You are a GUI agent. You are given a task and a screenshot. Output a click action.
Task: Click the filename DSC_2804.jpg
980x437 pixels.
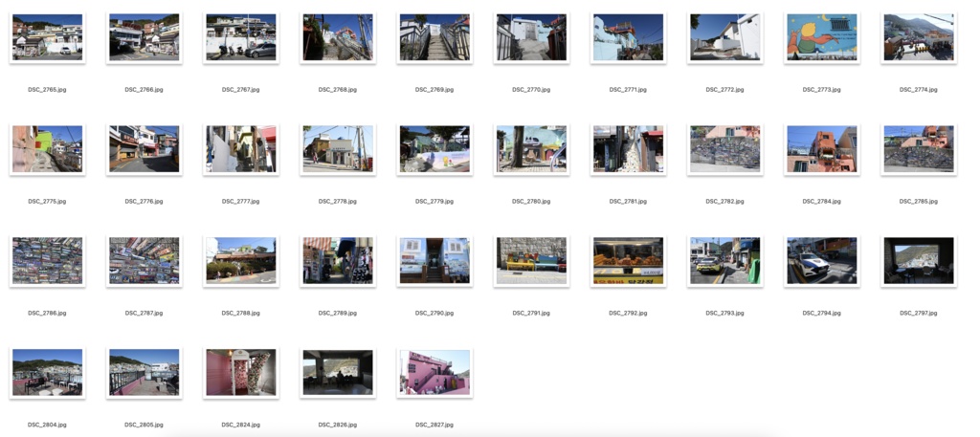click(47, 426)
